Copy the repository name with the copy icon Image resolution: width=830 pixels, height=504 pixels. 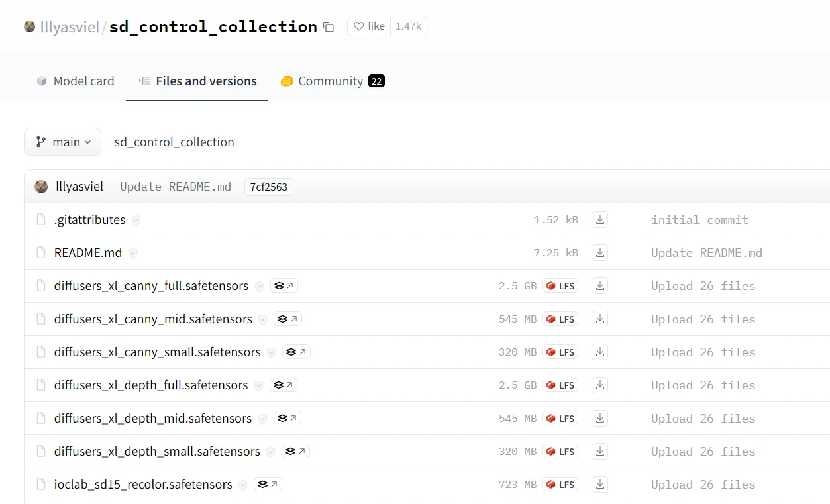click(x=329, y=27)
